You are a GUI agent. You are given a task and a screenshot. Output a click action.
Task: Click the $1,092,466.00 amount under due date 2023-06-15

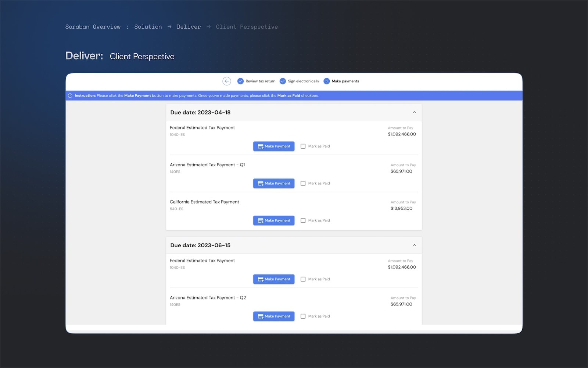[x=402, y=267]
